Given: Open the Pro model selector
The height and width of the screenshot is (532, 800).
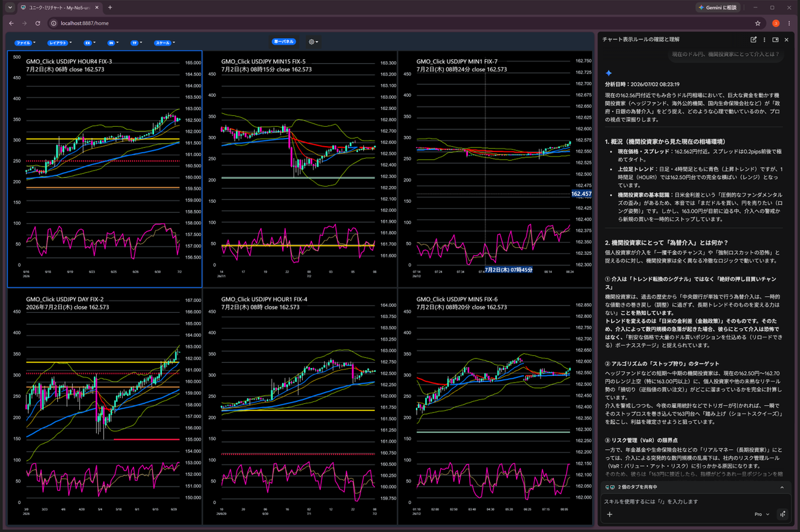Looking at the screenshot, I should point(761,514).
